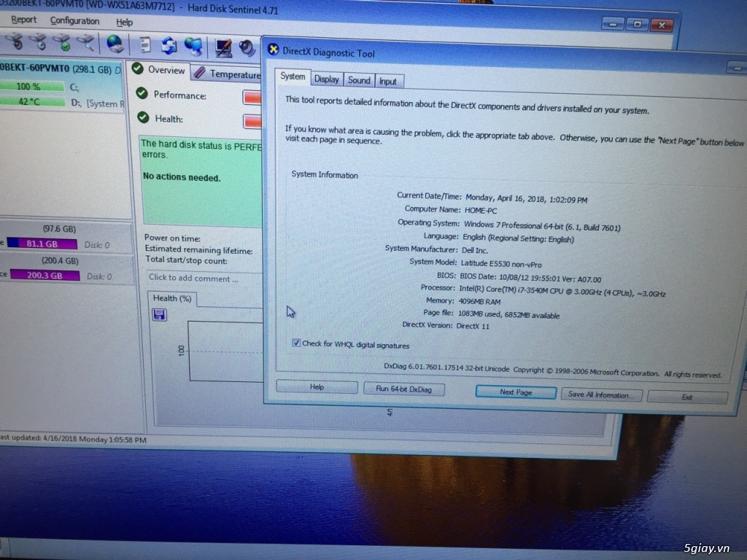
Task: Click the red Health bar
Action: coord(252,122)
